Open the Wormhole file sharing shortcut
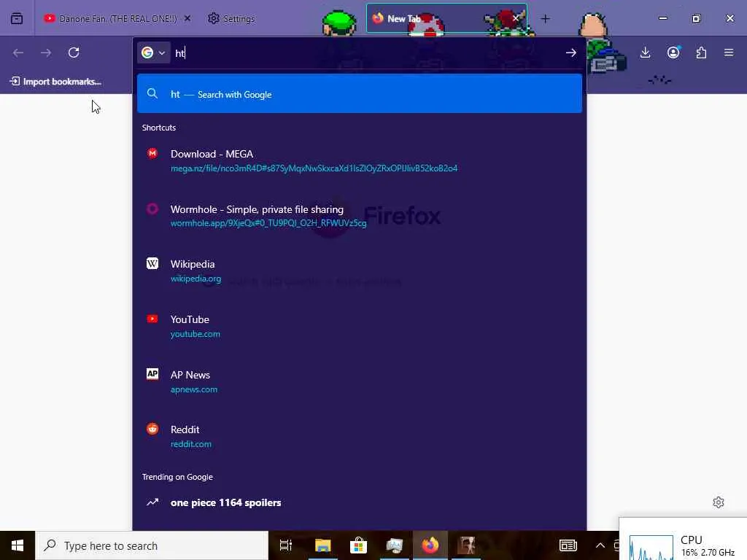Image resolution: width=747 pixels, height=560 pixels. (x=359, y=216)
